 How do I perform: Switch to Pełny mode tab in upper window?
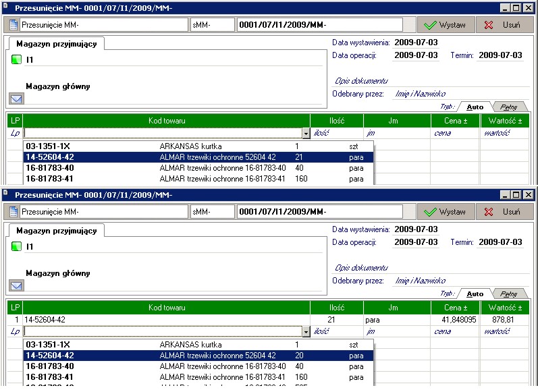pyautogui.click(x=508, y=106)
